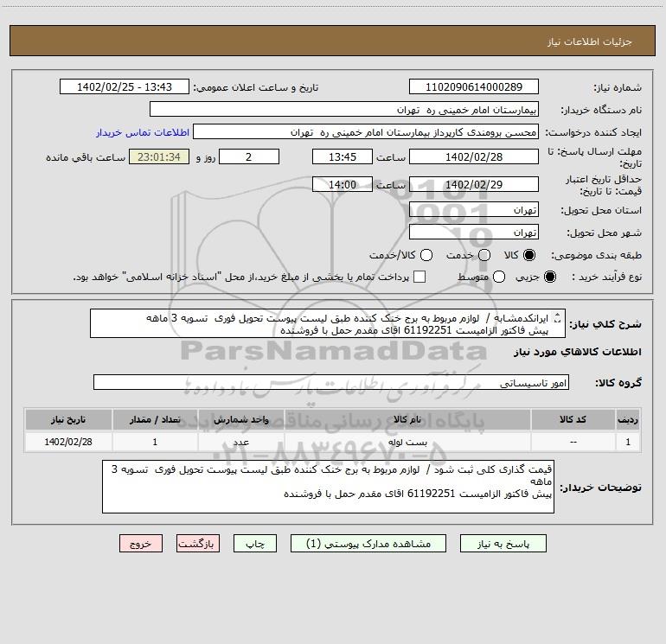The image size is (666, 644).
Task: Click the گروه کالا field امور تاسیساتی
Action: pos(331,382)
